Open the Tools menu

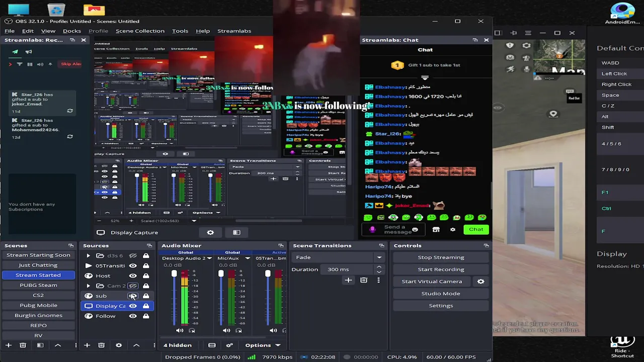tap(180, 31)
